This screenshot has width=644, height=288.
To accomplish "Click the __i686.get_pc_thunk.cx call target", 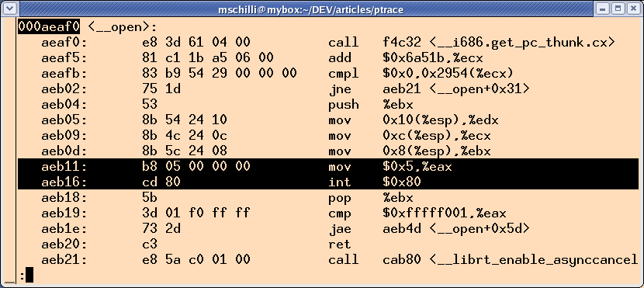I will 499,43.
